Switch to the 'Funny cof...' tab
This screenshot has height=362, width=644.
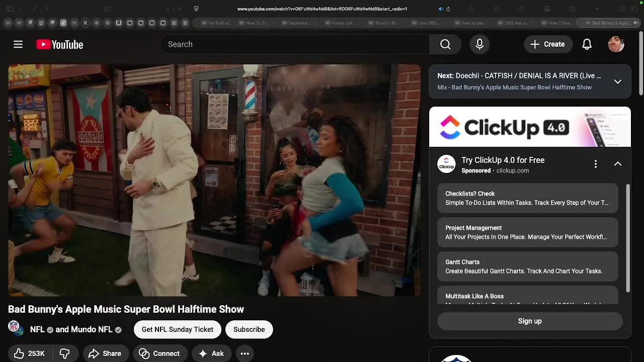340,23
